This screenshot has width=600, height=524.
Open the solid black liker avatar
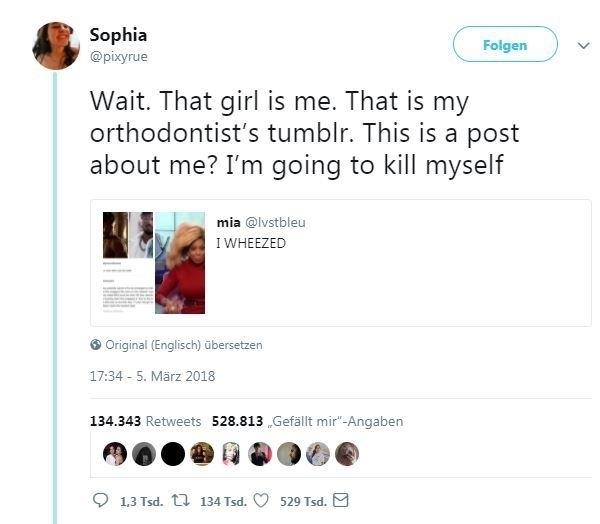[x=173, y=454]
